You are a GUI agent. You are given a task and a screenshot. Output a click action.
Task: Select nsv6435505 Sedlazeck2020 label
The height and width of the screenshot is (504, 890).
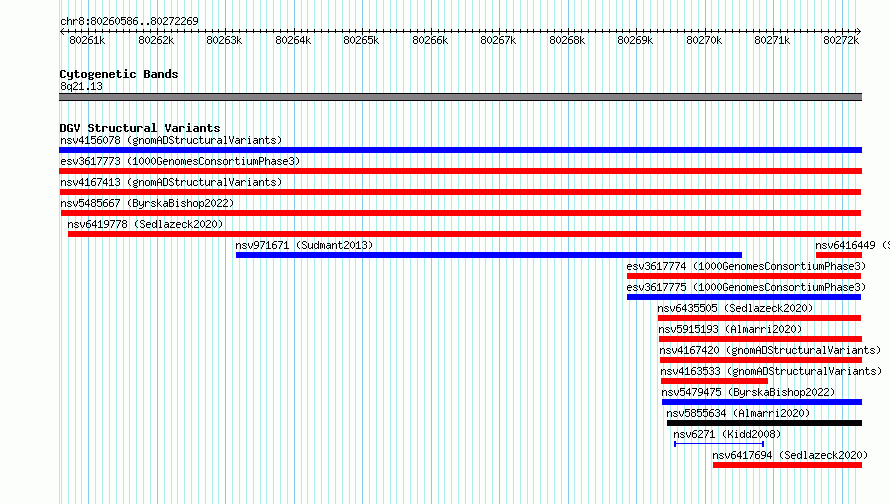(x=735, y=308)
